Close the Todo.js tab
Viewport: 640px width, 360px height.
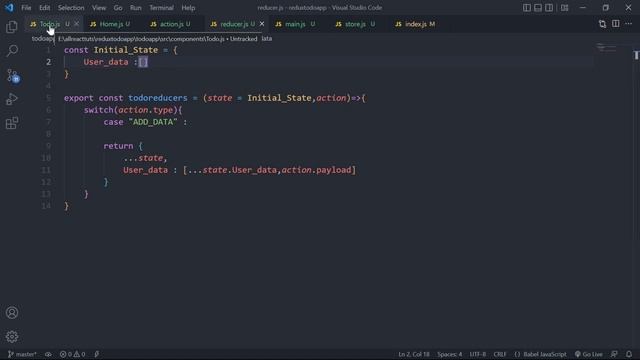[x=76, y=24]
